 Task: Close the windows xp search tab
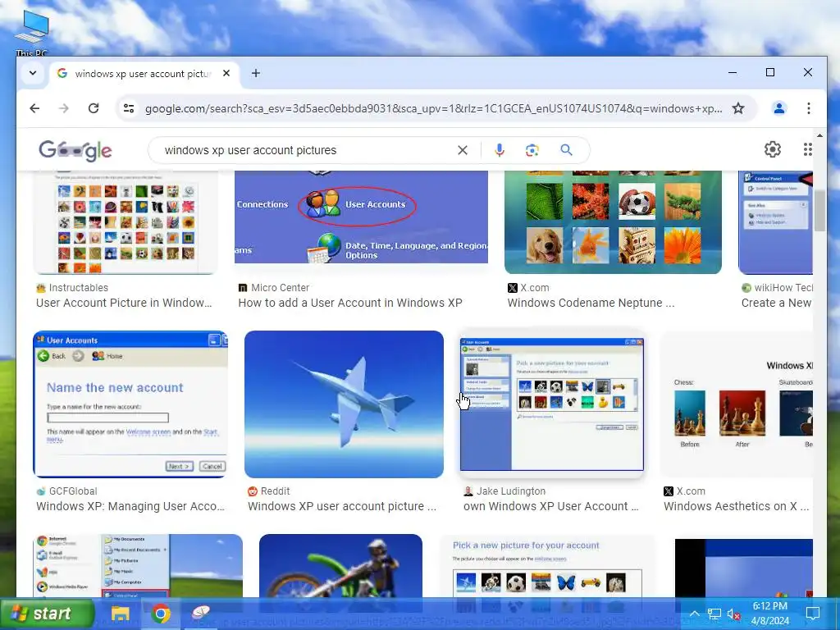click(x=226, y=73)
